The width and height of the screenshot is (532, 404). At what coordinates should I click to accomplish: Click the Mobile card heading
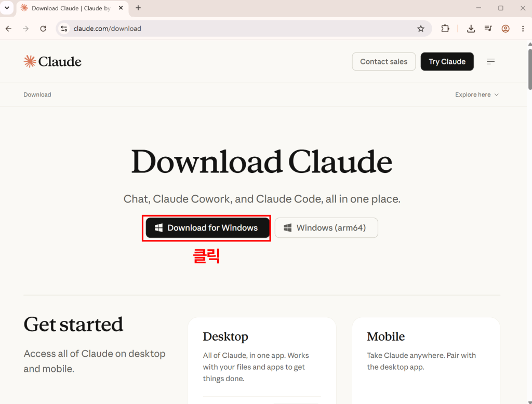coord(386,336)
